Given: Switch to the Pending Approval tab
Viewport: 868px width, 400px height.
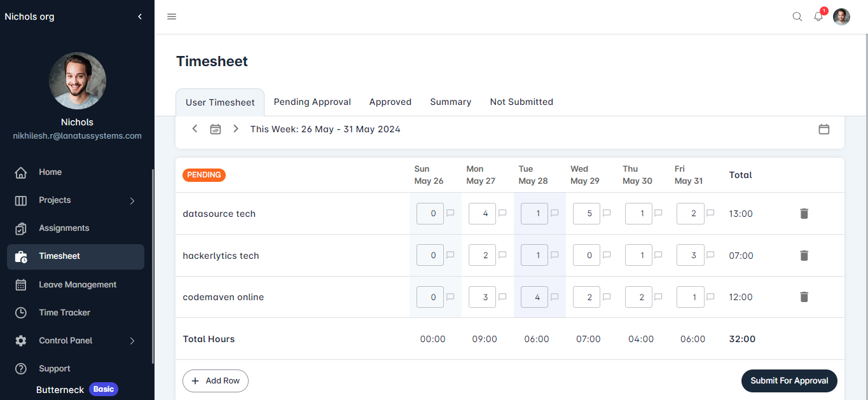Looking at the screenshot, I should click(312, 102).
